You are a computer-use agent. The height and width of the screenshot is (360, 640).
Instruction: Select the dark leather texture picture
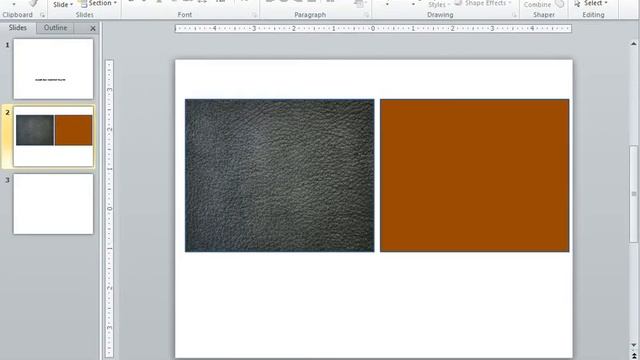click(279, 176)
